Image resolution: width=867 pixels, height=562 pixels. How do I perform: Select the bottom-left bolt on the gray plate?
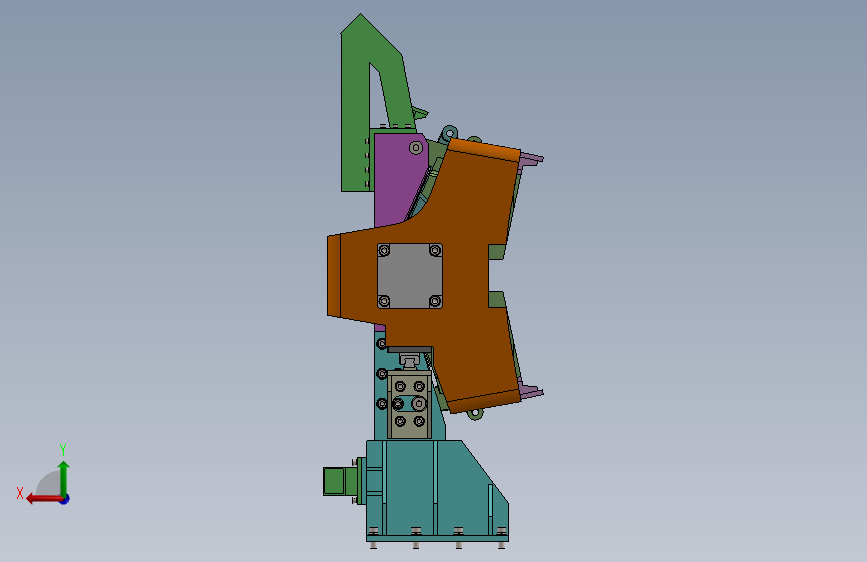(x=384, y=301)
